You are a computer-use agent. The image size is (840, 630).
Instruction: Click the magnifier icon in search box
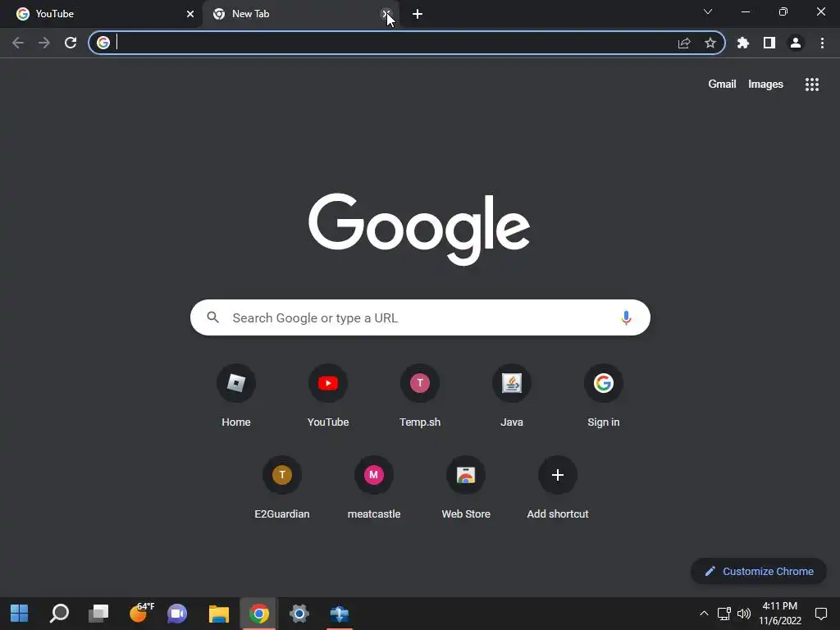pos(213,317)
